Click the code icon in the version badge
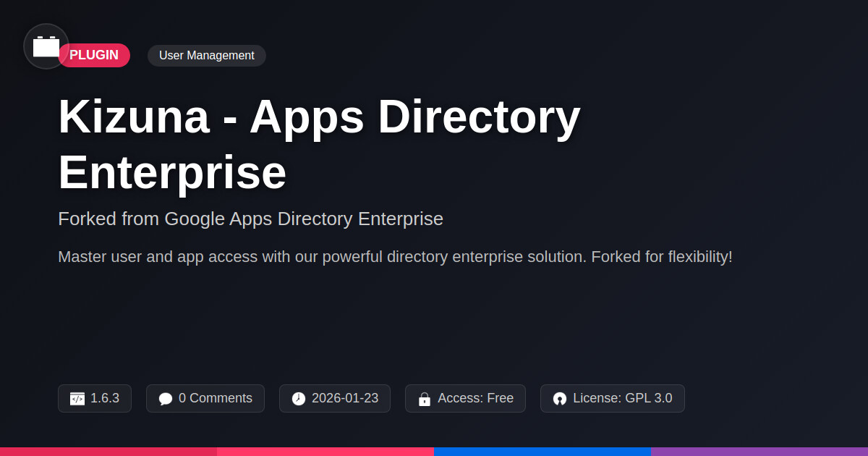The height and width of the screenshot is (456, 868). (x=77, y=399)
